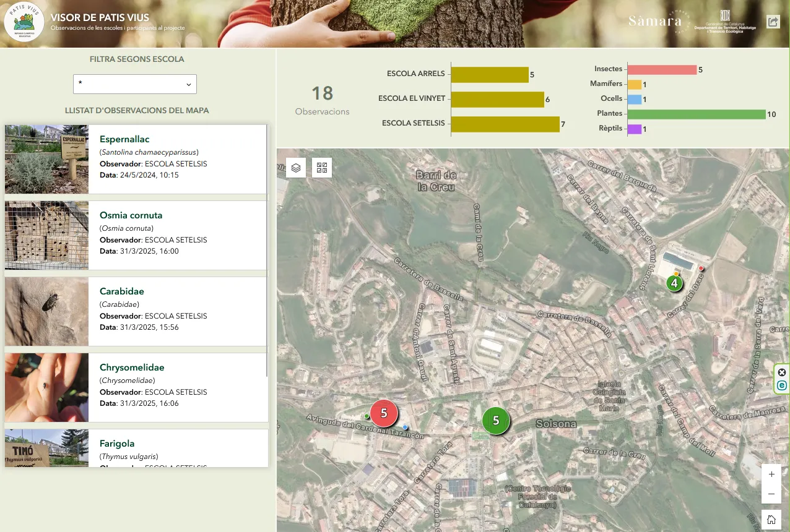Click 'Santolina chamaecyparissus' scientific name
Image resolution: width=790 pixels, height=532 pixels.
(149, 152)
